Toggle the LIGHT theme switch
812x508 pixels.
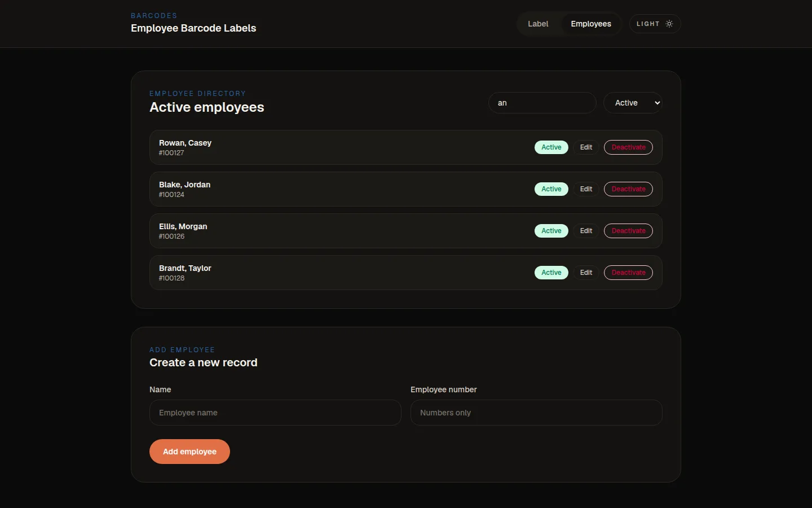point(655,24)
